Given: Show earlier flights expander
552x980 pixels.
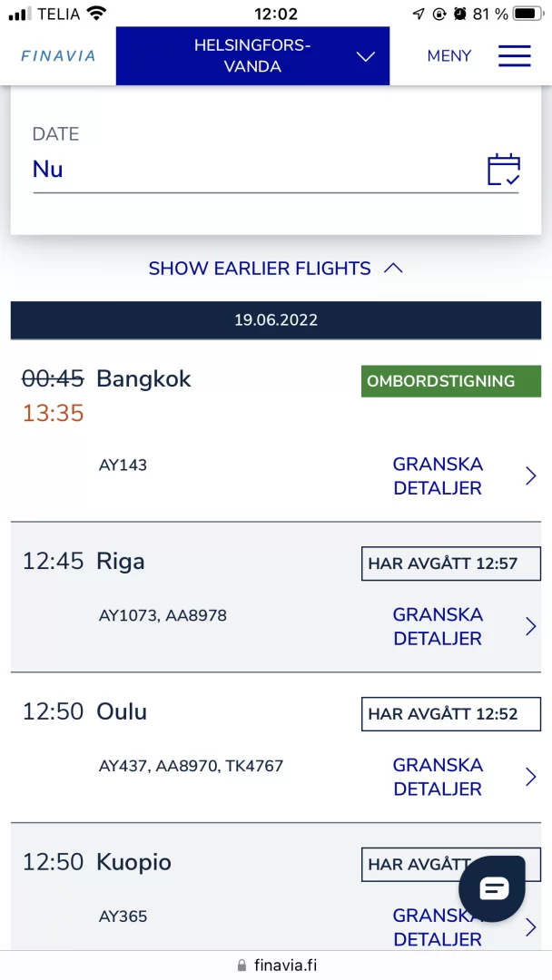Looking at the screenshot, I should pos(275,269).
